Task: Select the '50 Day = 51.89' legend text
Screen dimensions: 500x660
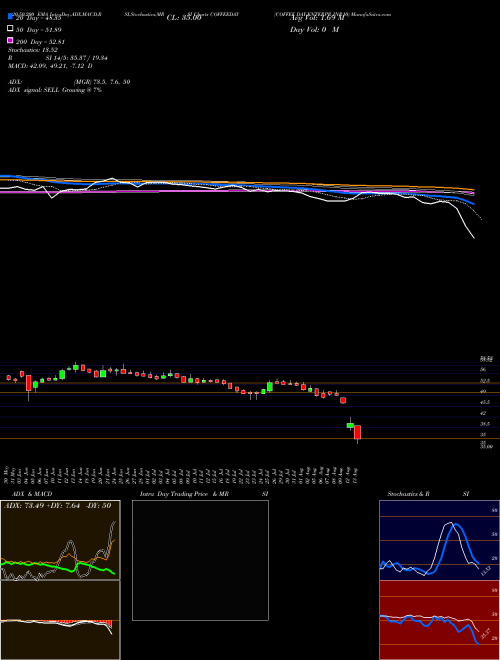Action: [39, 30]
